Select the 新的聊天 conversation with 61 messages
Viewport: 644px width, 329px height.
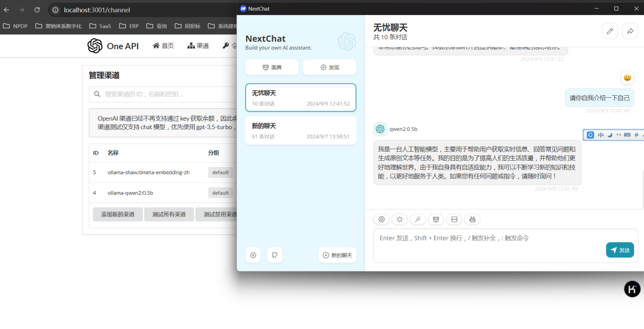301,130
